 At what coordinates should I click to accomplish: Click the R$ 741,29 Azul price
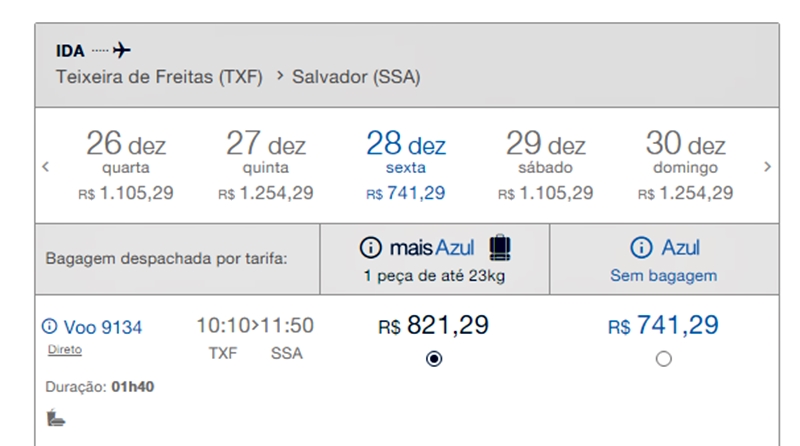[x=663, y=325]
